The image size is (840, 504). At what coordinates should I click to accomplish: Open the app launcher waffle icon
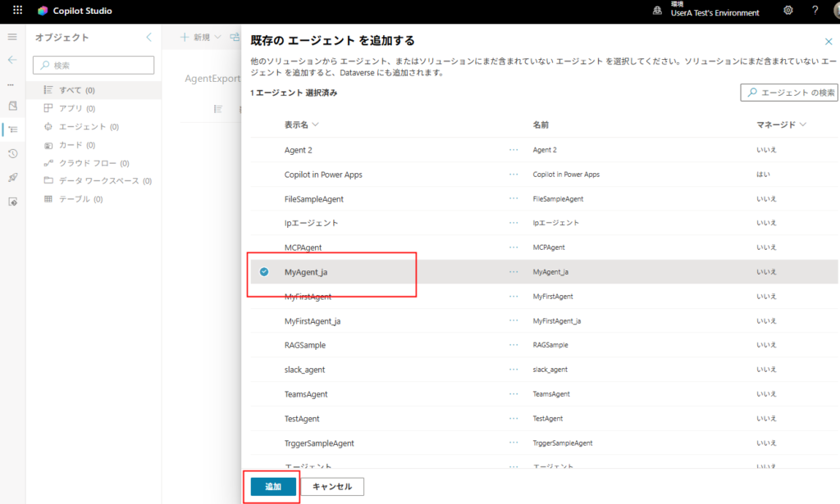tap(17, 11)
